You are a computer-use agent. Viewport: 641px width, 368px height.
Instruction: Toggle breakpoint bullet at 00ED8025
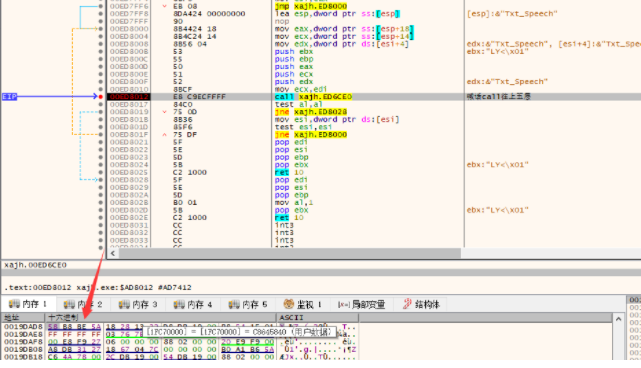[x=101, y=172]
